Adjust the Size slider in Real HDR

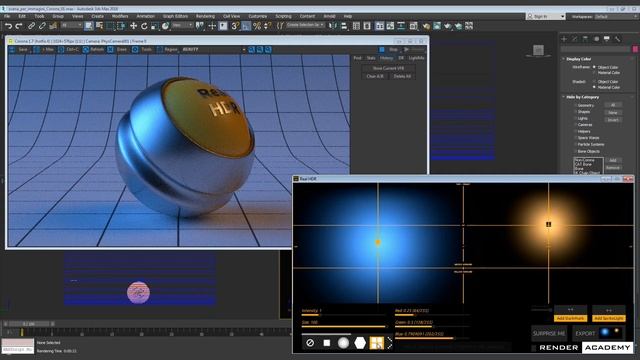(344, 326)
